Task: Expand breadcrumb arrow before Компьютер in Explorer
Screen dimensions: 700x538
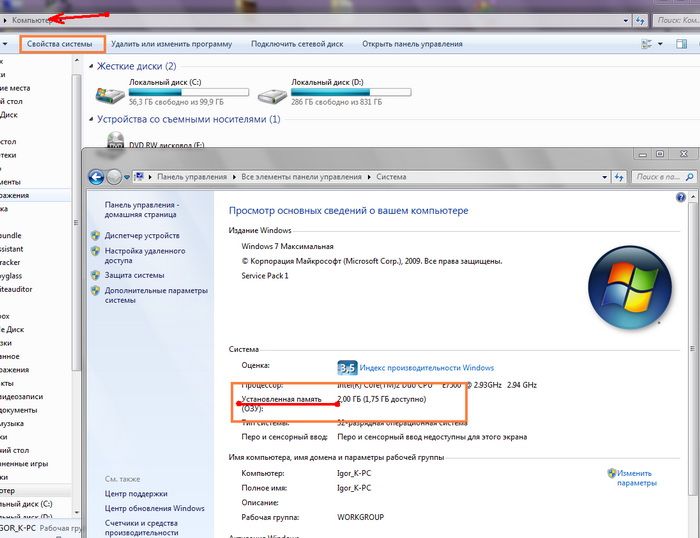Action: 5,21
